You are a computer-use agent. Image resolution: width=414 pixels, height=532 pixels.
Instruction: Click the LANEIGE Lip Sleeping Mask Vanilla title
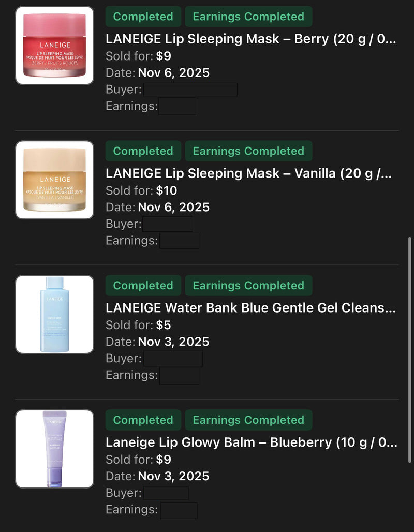click(248, 174)
